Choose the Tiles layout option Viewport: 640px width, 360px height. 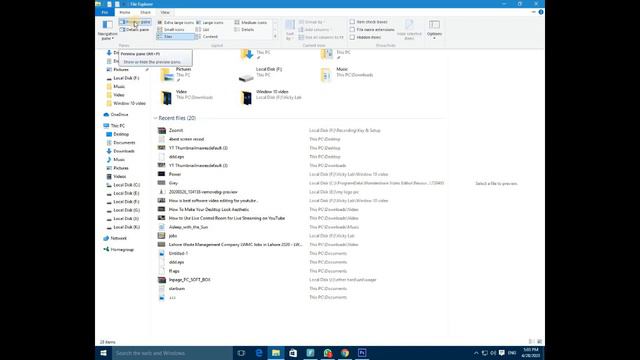click(176, 37)
